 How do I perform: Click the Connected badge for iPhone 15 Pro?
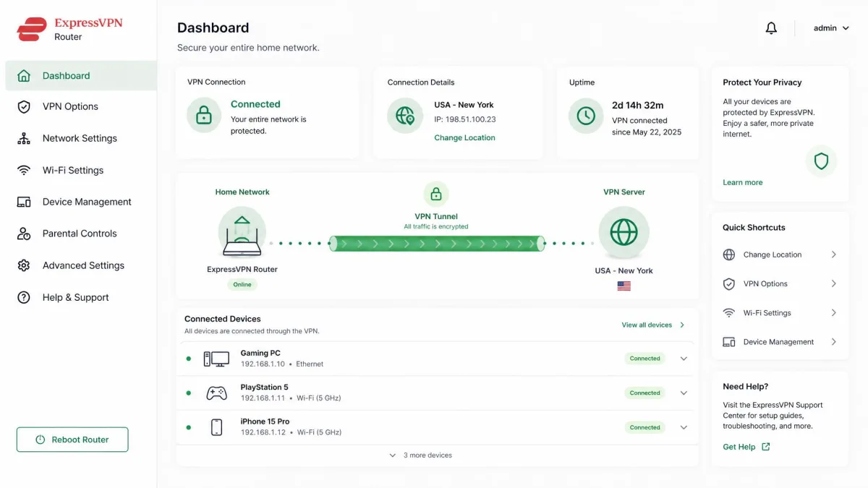(644, 427)
